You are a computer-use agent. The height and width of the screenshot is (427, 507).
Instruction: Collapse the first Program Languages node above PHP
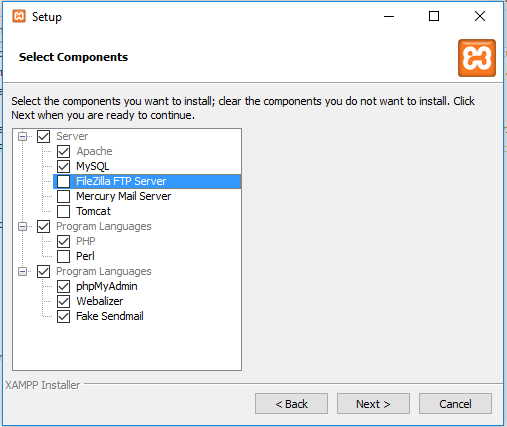point(22,227)
